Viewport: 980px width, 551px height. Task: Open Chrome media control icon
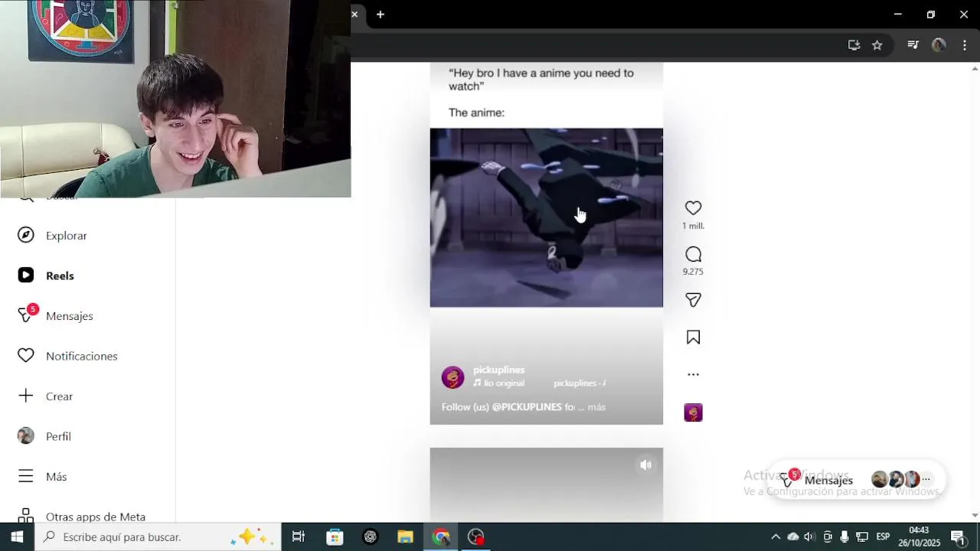pyautogui.click(x=913, y=45)
